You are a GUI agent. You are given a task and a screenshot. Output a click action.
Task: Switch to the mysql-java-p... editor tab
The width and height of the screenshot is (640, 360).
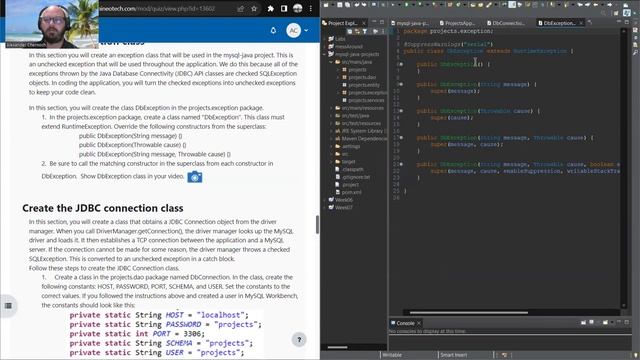(x=410, y=23)
